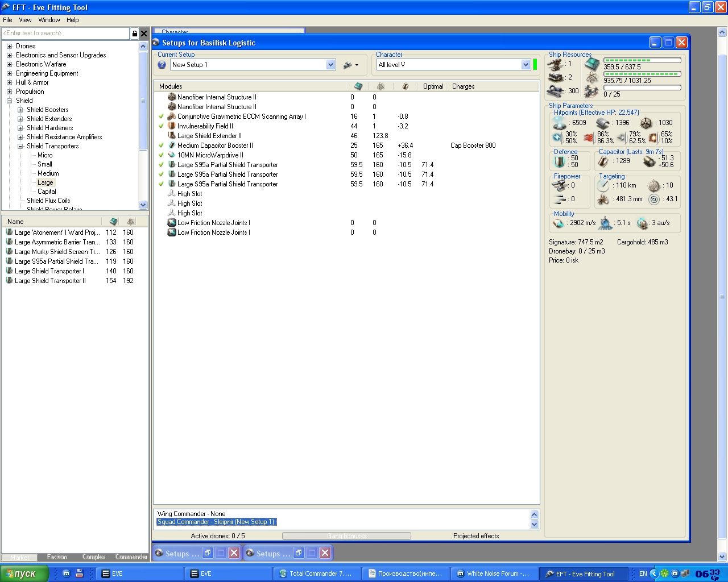Image resolution: width=728 pixels, height=582 pixels.
Task: Expand the Engineering Equipment tree node
Action: 9,73
